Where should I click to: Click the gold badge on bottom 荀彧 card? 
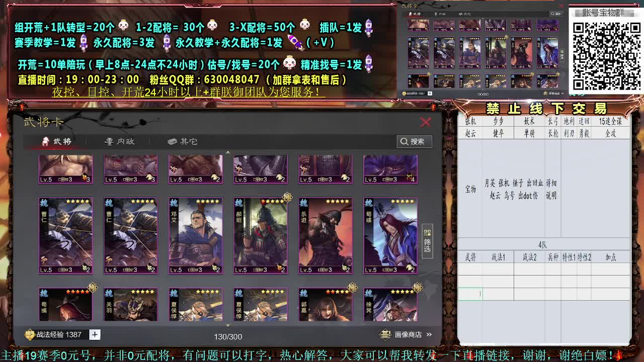coord(93,288)
